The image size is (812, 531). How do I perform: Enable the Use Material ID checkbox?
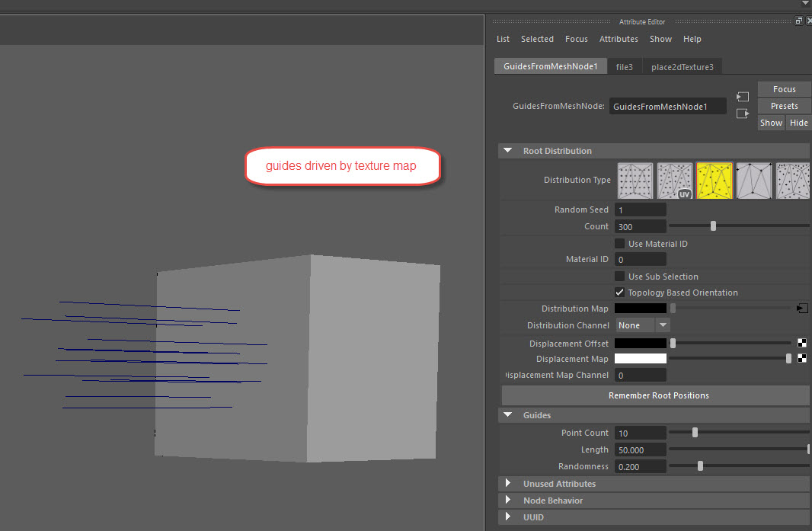[620, 244]
